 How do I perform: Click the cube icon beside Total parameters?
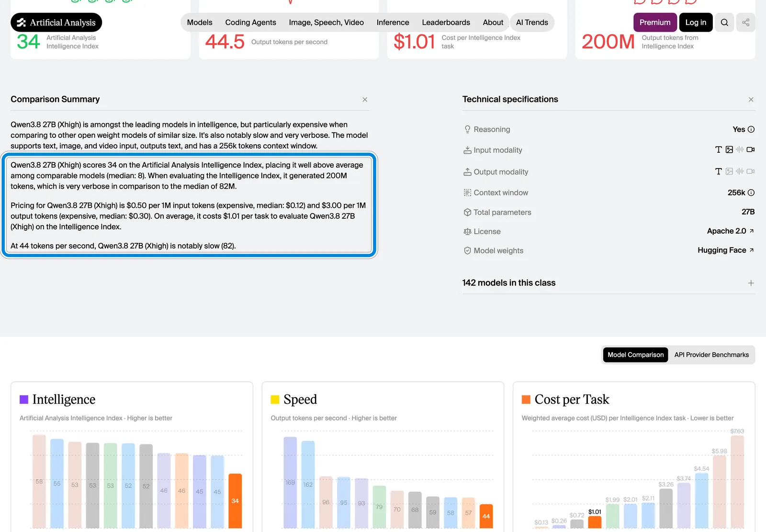tap(467, 212)
